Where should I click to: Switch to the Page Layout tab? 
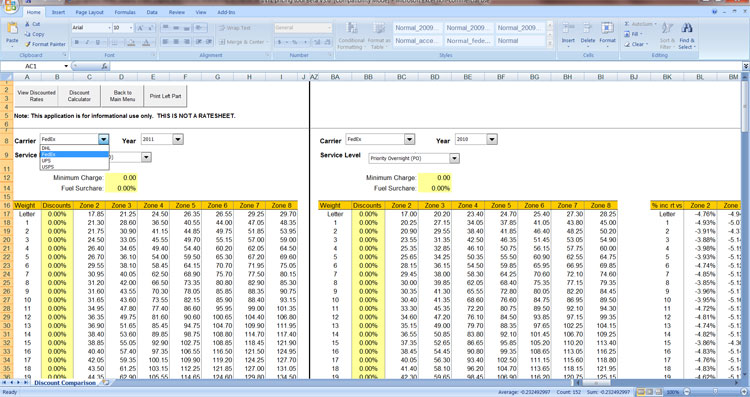(x=89, y=12)
